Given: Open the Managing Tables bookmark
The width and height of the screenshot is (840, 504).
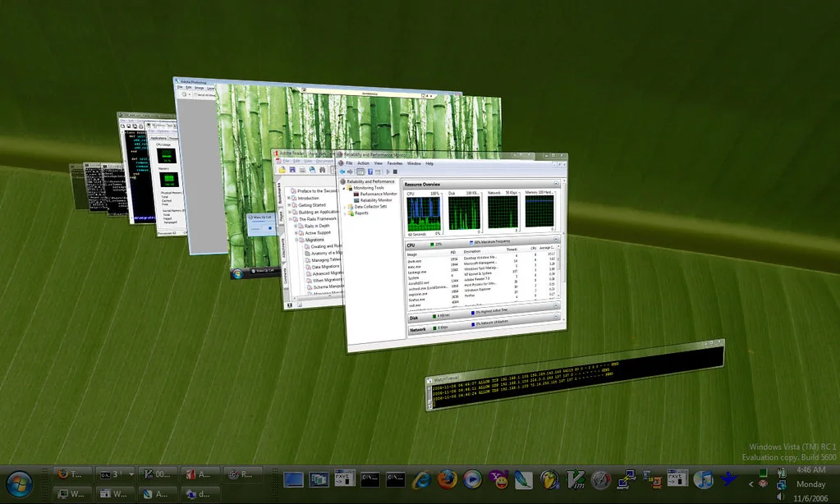Looking at the screenshot, I should pos(327,259).
